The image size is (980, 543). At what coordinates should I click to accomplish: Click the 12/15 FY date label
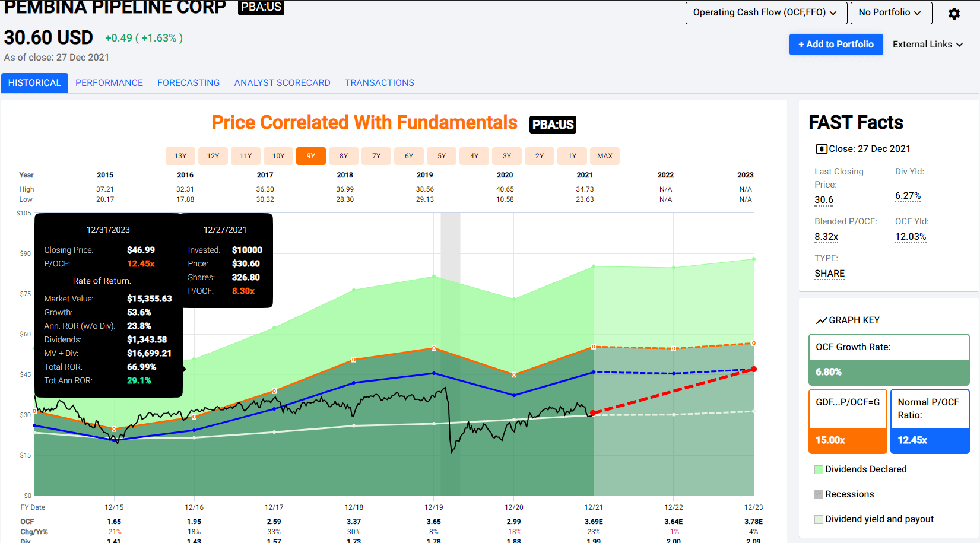coord(114,507)
